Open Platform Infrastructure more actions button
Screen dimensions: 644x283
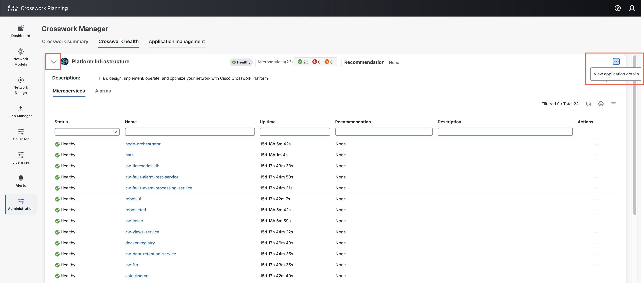[616, 61]
